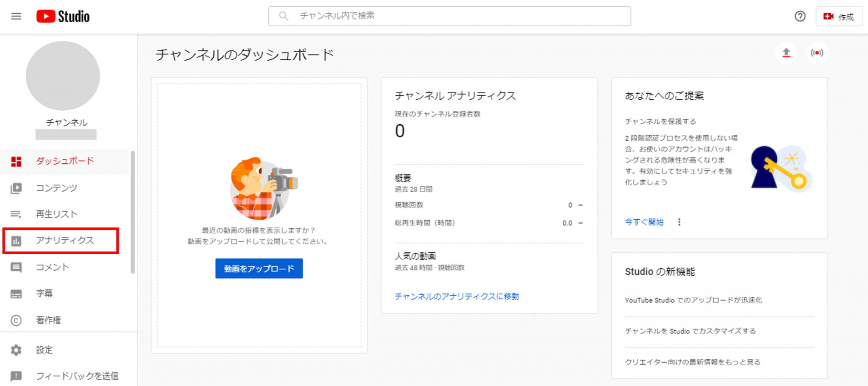Image resolution: width=868 pixels, height=386 pixels.
Task: Open the help question mark icon
Action: (800, 17)
